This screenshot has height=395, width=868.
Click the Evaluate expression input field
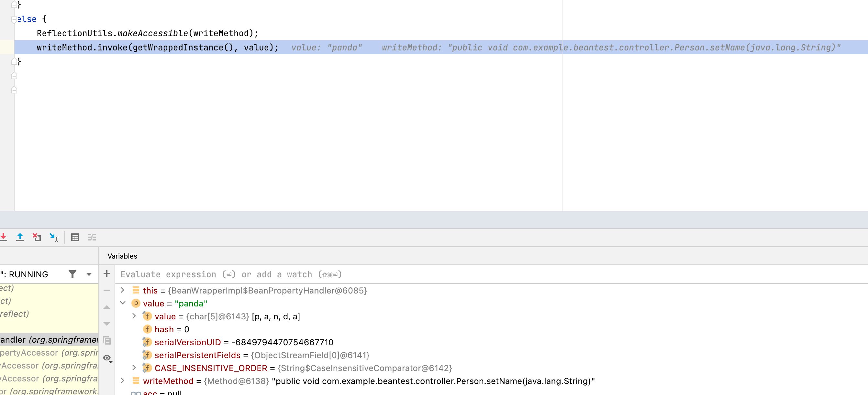coord(491,274)
